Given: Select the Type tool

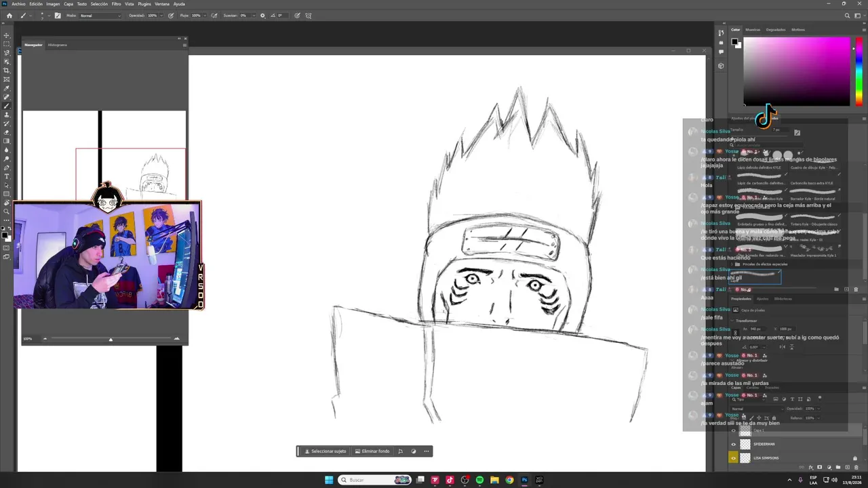Looking at the screenshot, I should [7, 176].
